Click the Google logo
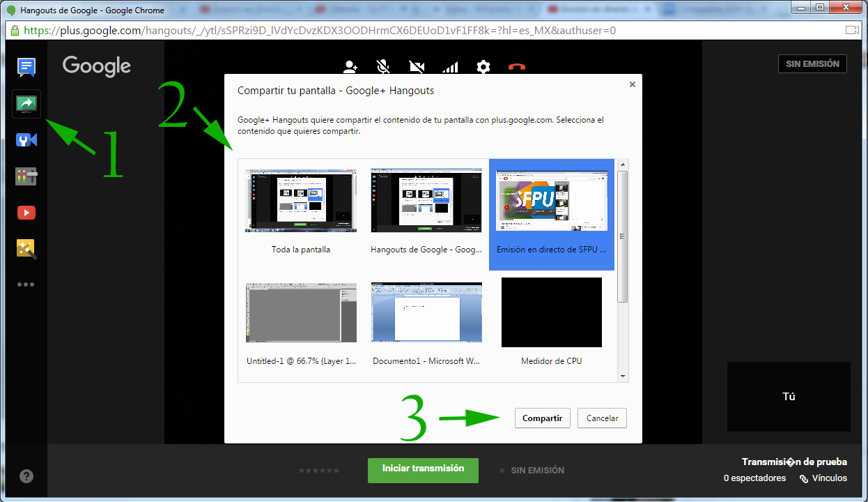Viewport: 868px width, 502px height. pos(97,66)
